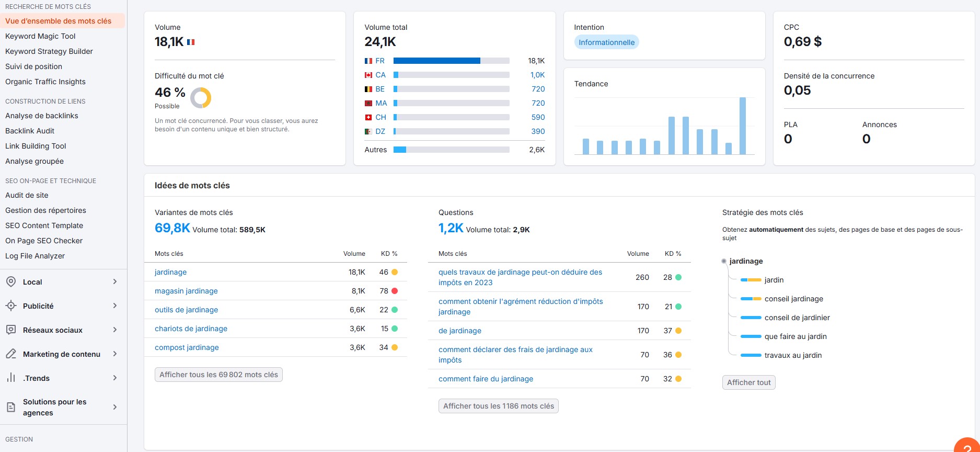Open the compost jardinage keyword link

[187, 347]
